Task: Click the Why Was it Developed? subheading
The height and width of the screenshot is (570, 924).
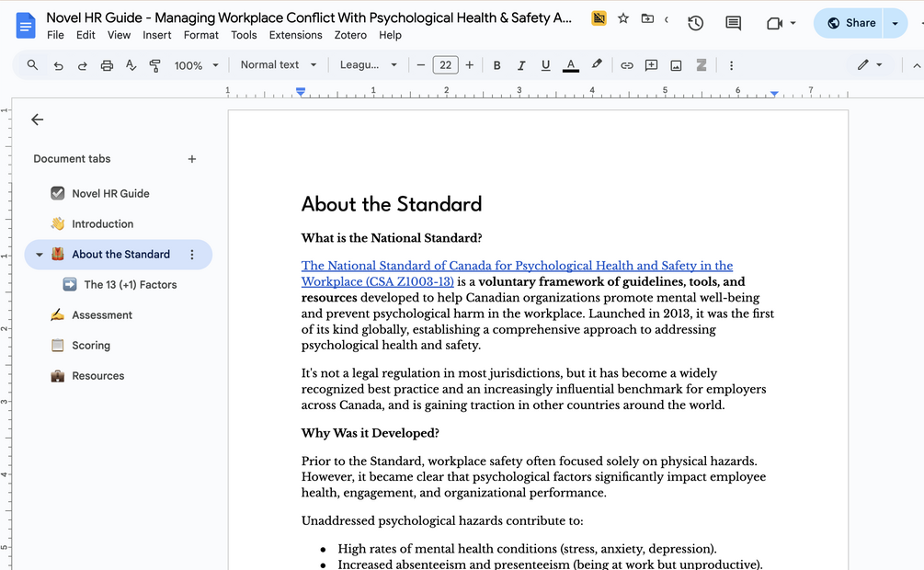Action: (x=371, y=433)
